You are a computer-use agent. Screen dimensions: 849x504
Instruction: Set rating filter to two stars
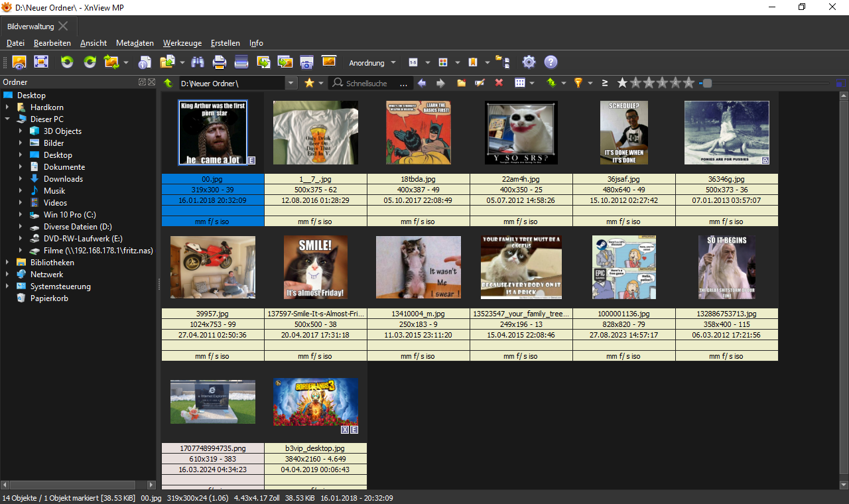649,83
